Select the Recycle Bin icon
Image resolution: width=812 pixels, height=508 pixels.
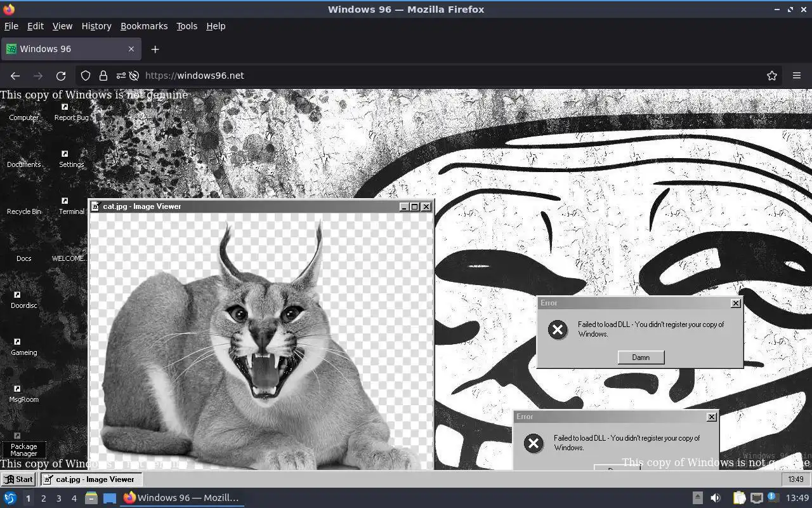click(x=23, y=206)
